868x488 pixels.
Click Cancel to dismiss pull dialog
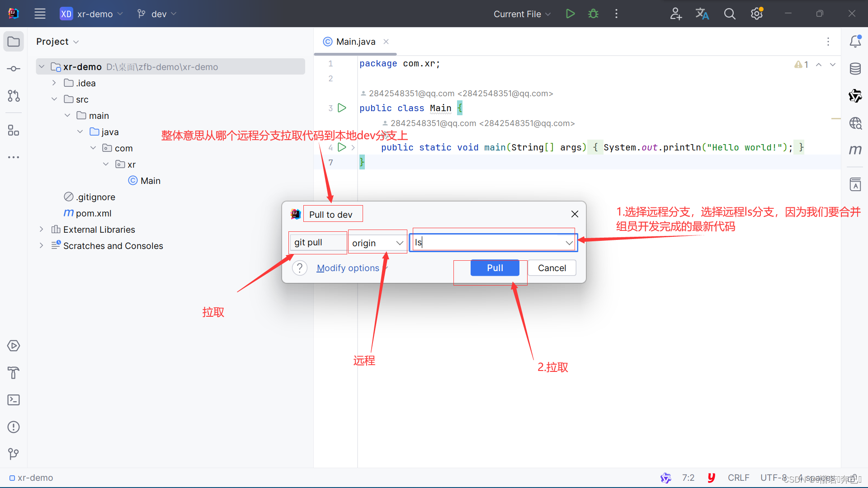pyautogui.click(x=551, y=267)
